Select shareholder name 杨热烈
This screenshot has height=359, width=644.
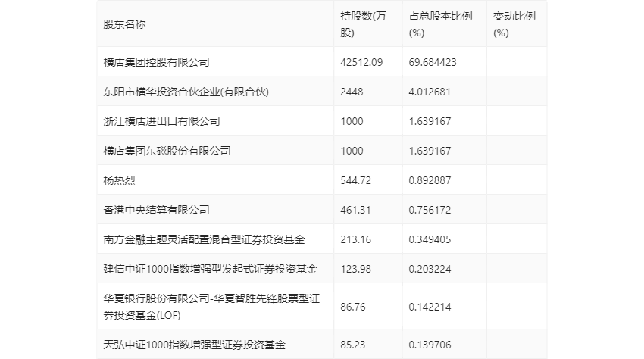point(119,180)
